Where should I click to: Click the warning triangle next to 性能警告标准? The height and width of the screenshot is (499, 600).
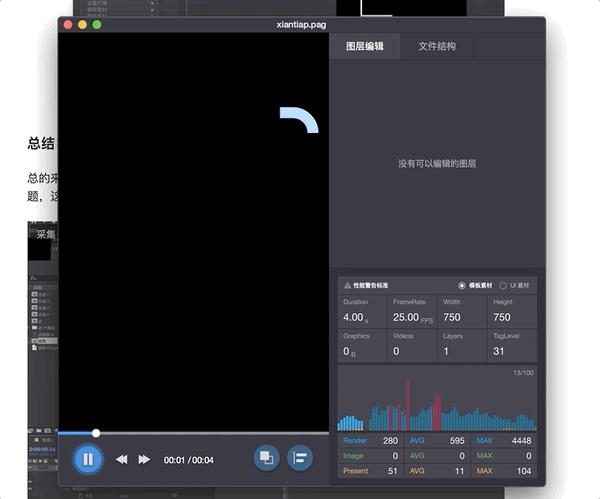point(347,285)
